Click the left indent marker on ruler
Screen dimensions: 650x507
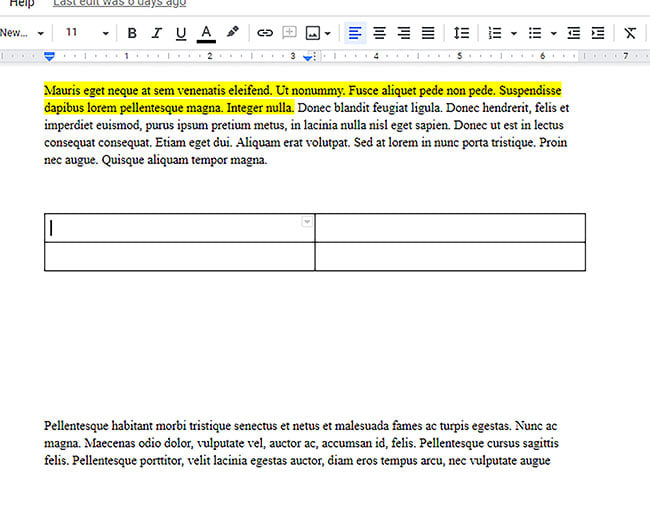pos(49,57)
